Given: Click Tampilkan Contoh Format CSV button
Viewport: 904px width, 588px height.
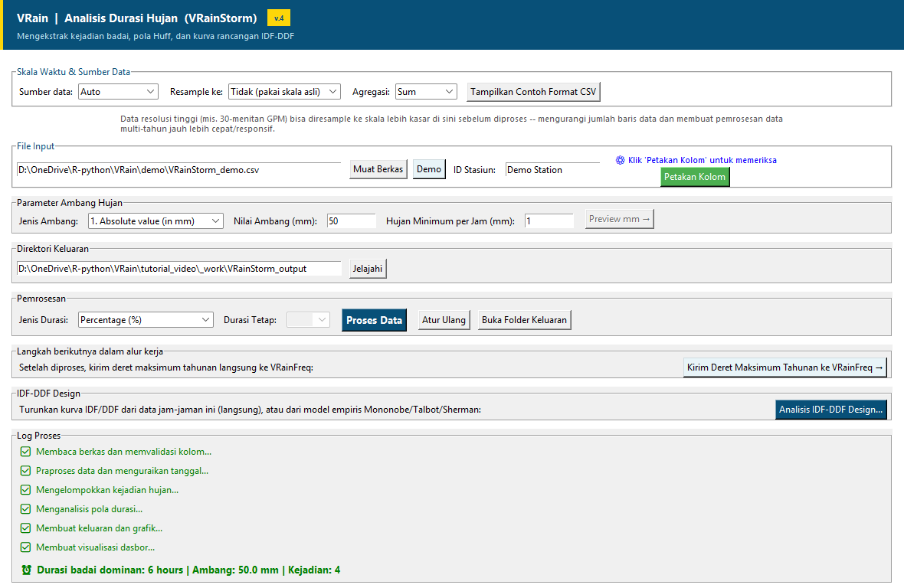Looking at the screenshot, I should (x=533, y=92).
